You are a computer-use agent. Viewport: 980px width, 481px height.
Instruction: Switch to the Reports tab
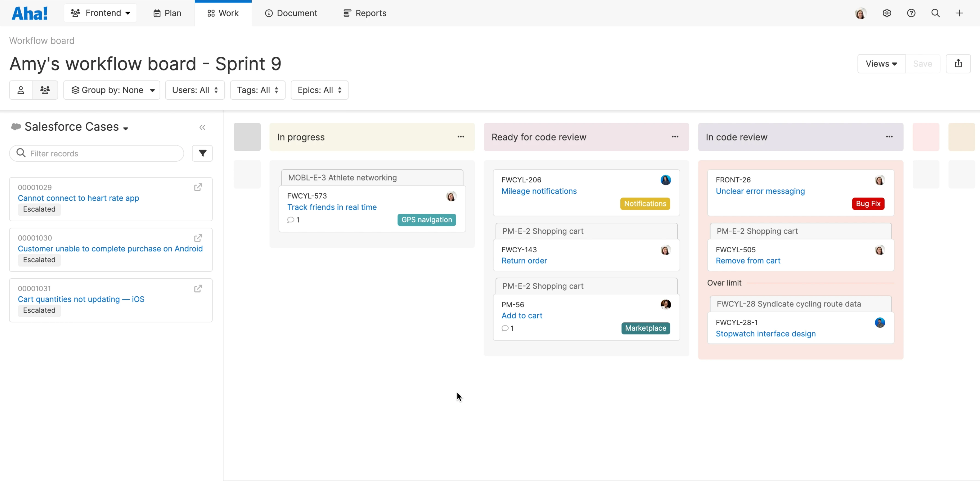coord(365,13)
